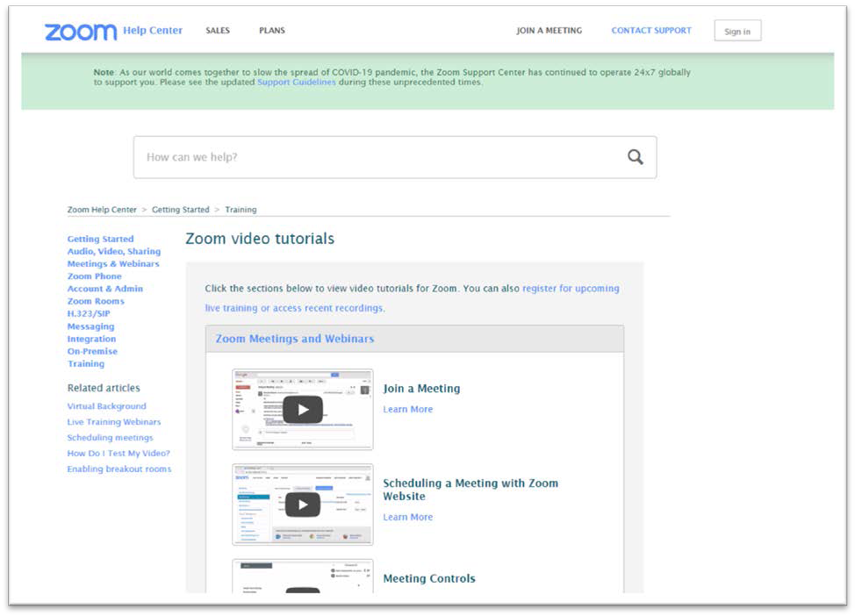The image size is (855, 616).
Task: Open Training sidebar category
Action: [x=86, y=363]
